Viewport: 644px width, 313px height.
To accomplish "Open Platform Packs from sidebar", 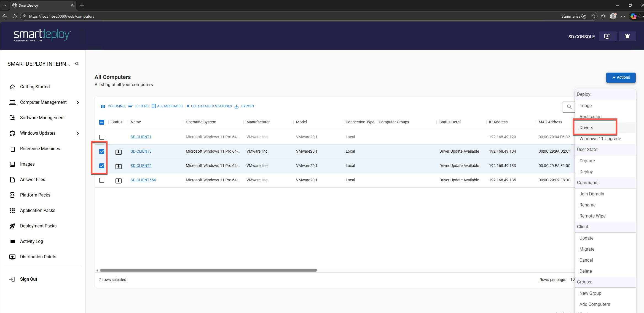I will tap(35, 195).
